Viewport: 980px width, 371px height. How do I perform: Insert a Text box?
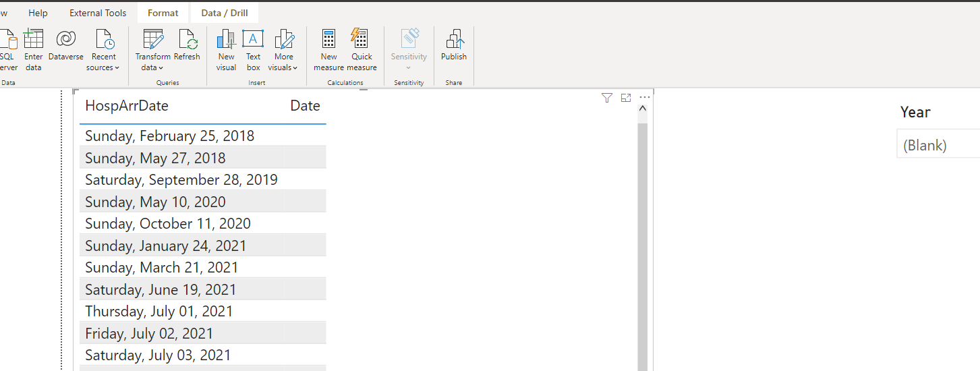coord(253,49)
